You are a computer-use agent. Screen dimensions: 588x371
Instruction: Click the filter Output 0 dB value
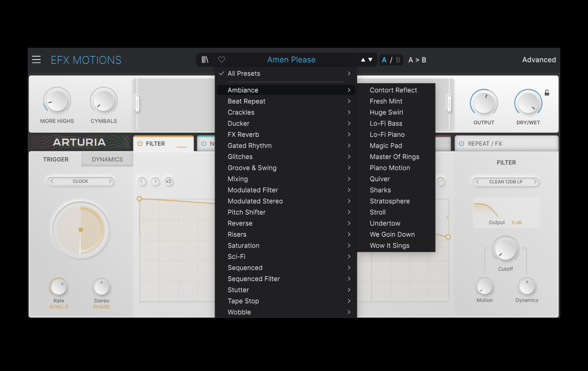click(x=517, y=222)
